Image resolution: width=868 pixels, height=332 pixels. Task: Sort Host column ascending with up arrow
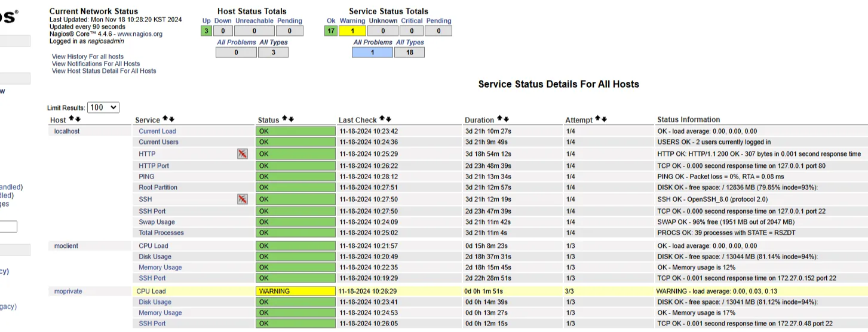tap(71, 119)
